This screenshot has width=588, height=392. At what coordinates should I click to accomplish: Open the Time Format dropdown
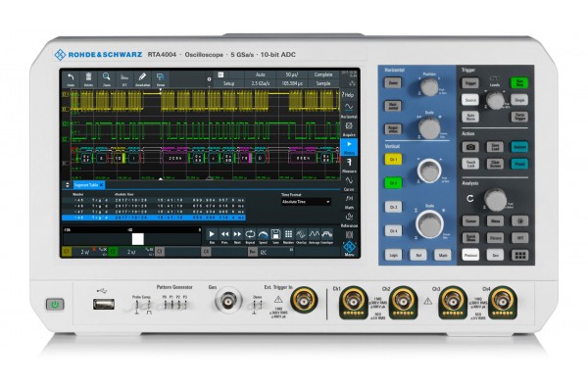pos(306,202)
